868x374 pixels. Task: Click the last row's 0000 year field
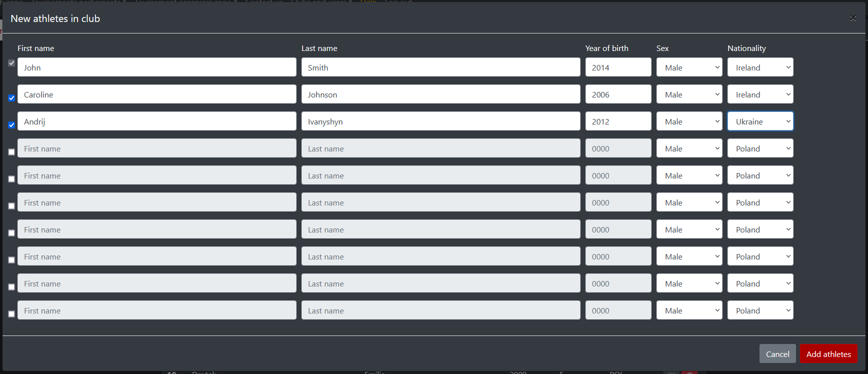click(x=618, y=310)
